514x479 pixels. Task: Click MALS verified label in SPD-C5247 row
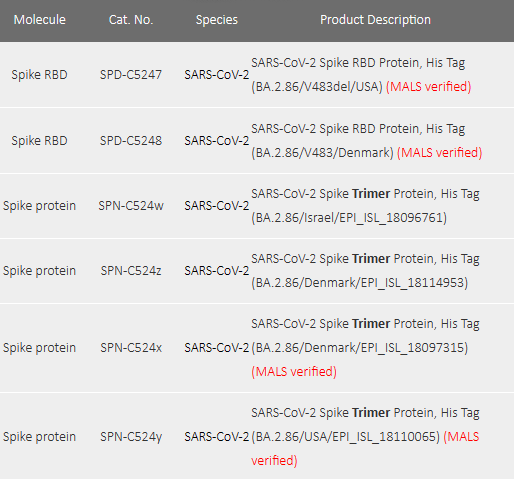429,87
